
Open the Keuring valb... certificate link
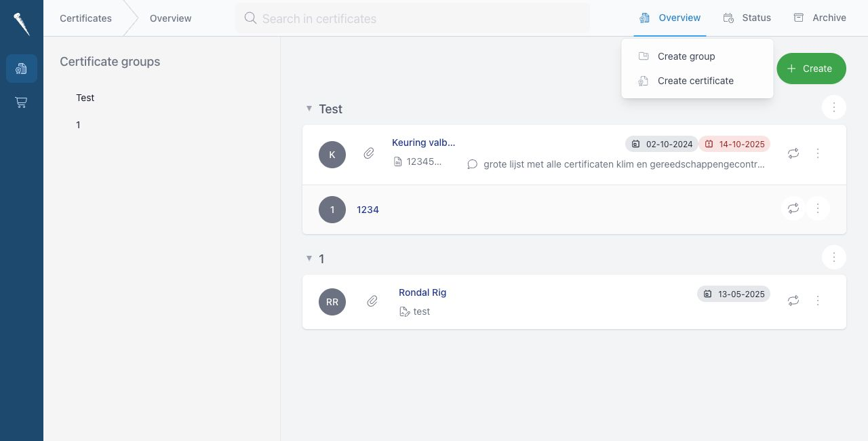(x=424, y=142)
